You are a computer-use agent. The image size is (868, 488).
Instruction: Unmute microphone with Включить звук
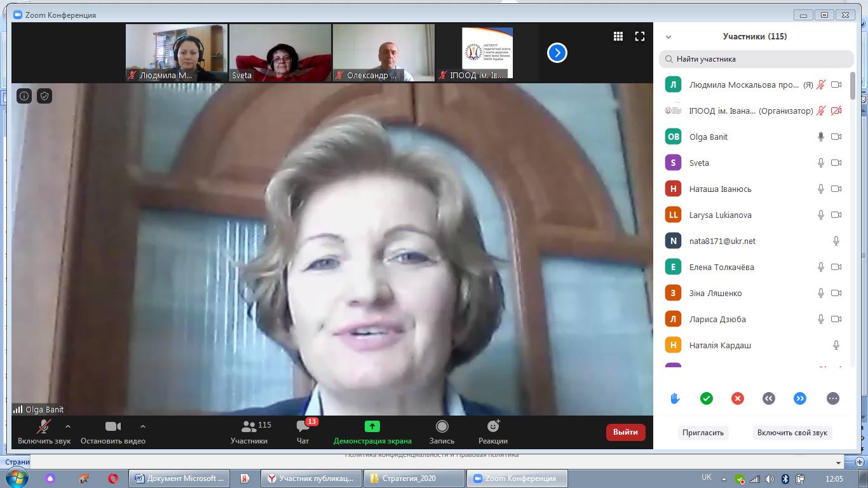(x=44, y=431)
